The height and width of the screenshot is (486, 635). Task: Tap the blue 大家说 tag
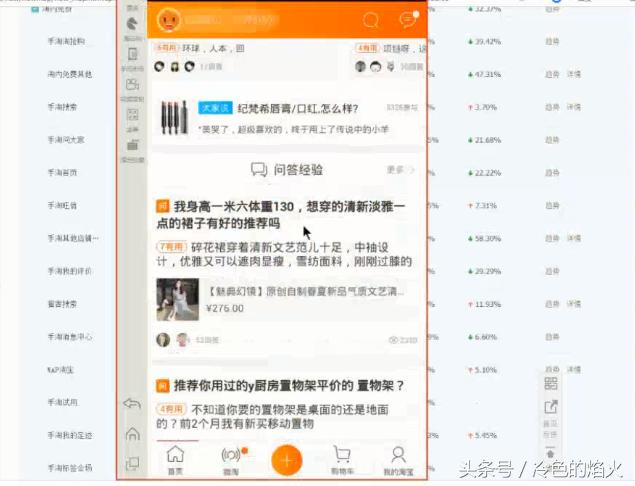pyautogui.click(x=215, y=108)
